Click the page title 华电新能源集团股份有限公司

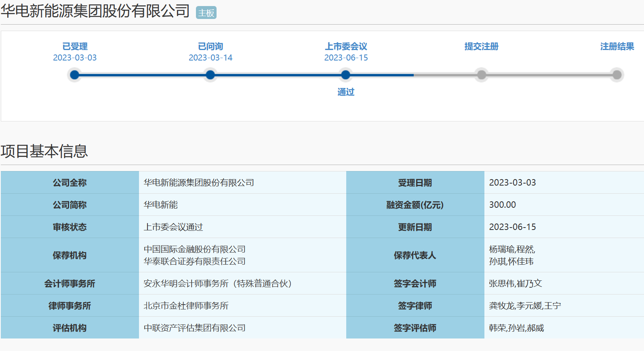point(95,11)
